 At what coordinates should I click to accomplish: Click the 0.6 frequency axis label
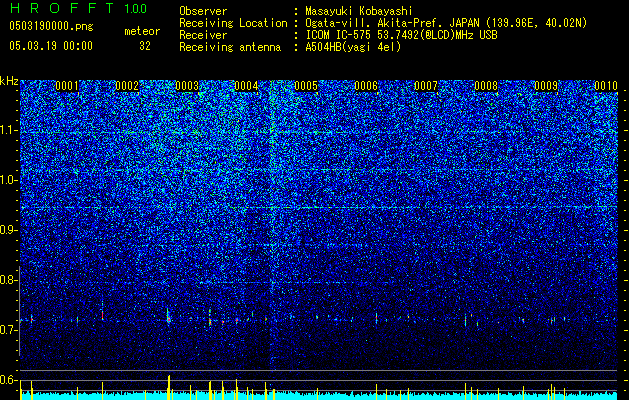click(8, 380)
